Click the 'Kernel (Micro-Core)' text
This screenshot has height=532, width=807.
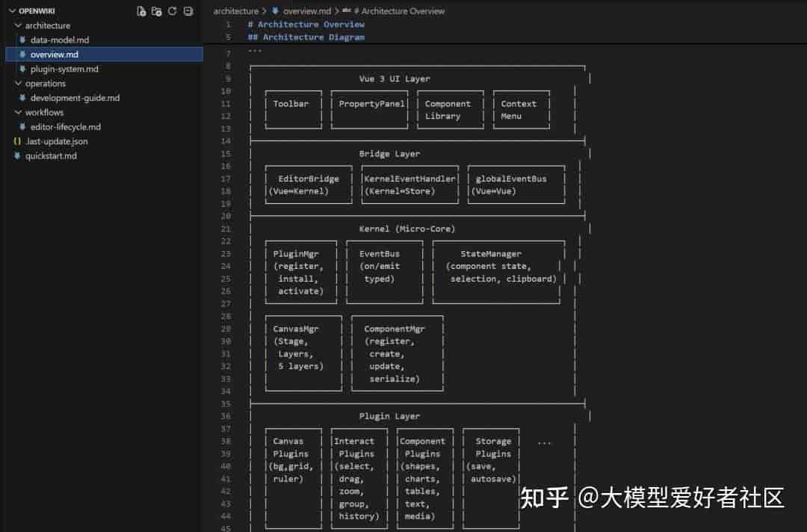(406, 229)
